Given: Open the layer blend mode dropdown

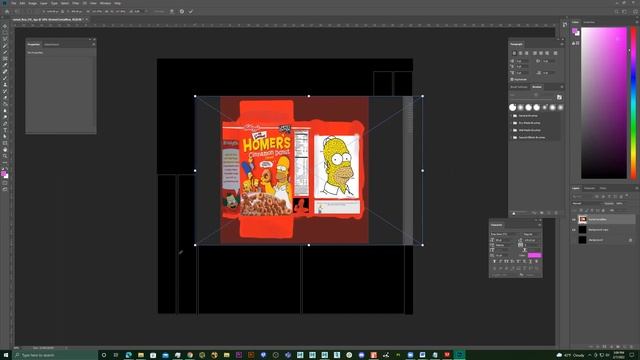Looking at the screenshot, I should (587, 204).
